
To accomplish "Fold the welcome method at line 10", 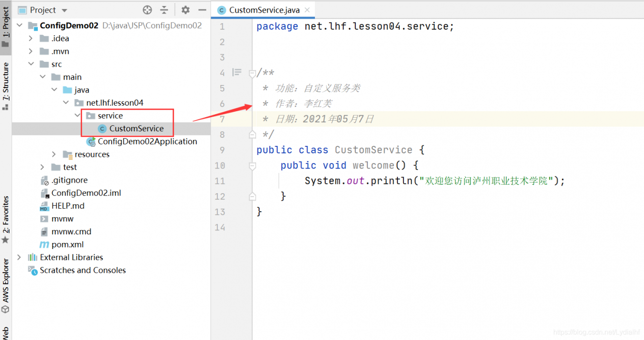I will point(252,165).
